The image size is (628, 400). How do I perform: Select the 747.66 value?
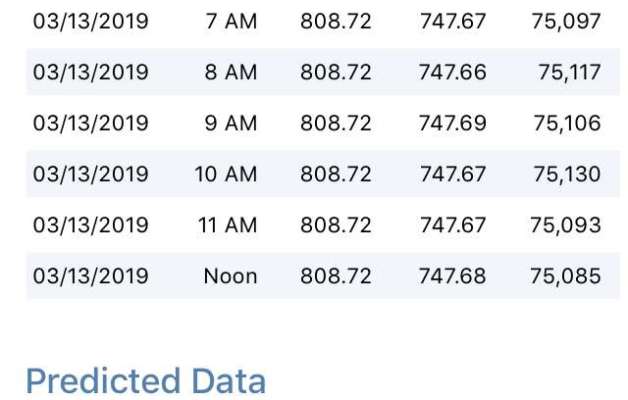[x=453, y=72]
